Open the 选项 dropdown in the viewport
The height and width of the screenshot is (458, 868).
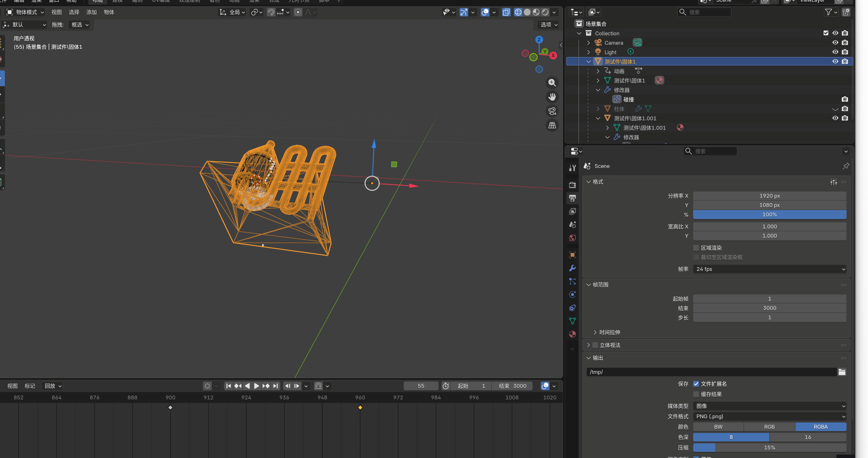549,25
